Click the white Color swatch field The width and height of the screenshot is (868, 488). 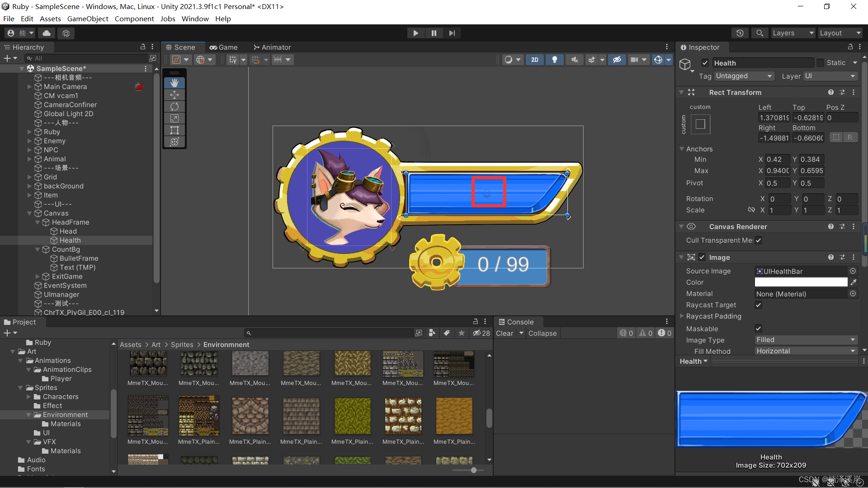coord(801,282)
